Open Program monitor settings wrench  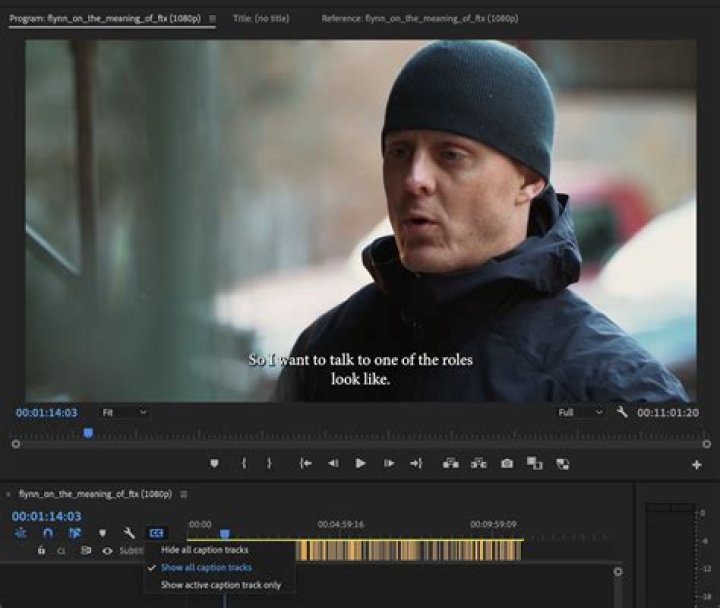[x=622, y=412]
